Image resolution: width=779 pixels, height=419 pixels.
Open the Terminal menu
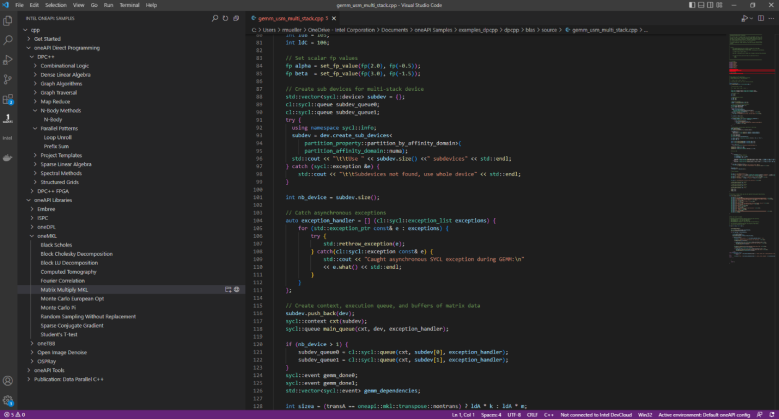(129, 5)
